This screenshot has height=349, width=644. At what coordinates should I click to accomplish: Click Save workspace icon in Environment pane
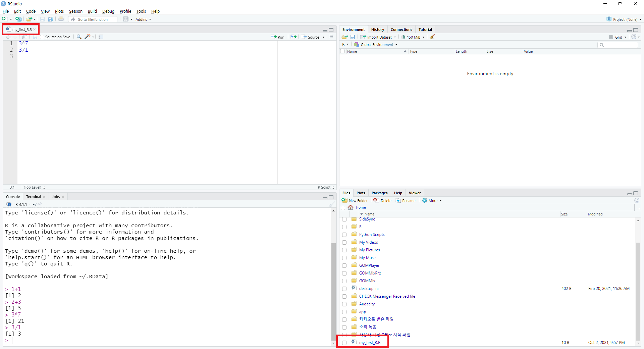[353, 37]
